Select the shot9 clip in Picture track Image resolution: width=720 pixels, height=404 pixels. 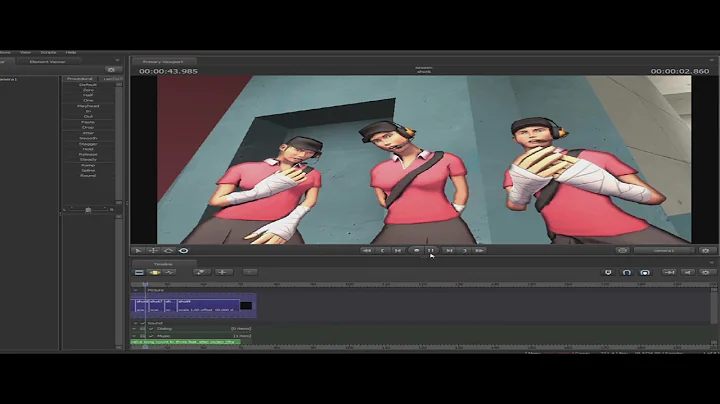(x=208, y=306)
